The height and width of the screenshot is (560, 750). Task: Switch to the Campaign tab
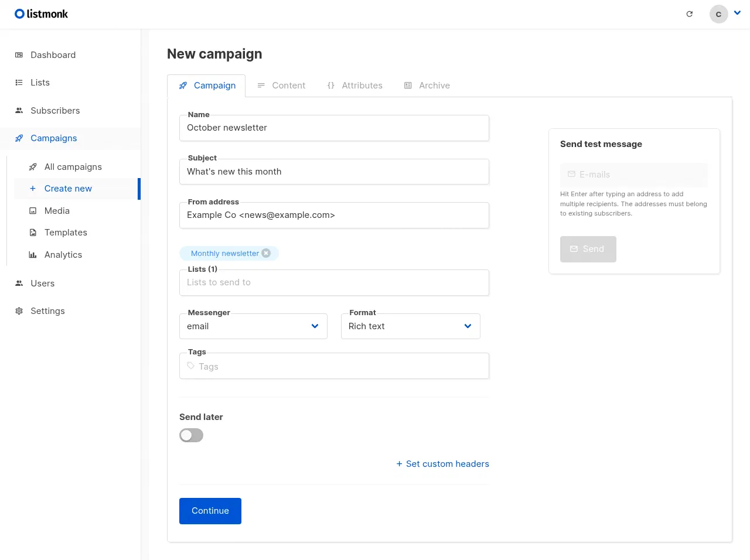[x=206, y=86]
